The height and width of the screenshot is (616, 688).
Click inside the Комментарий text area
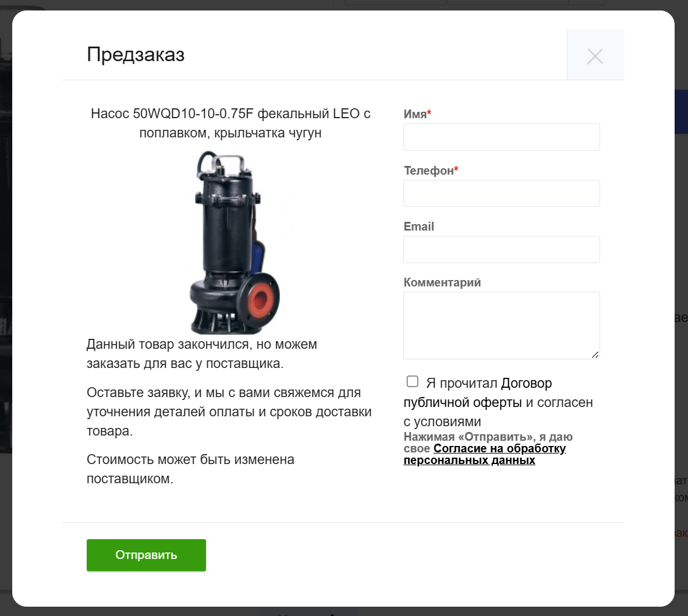tap(502, 325)
